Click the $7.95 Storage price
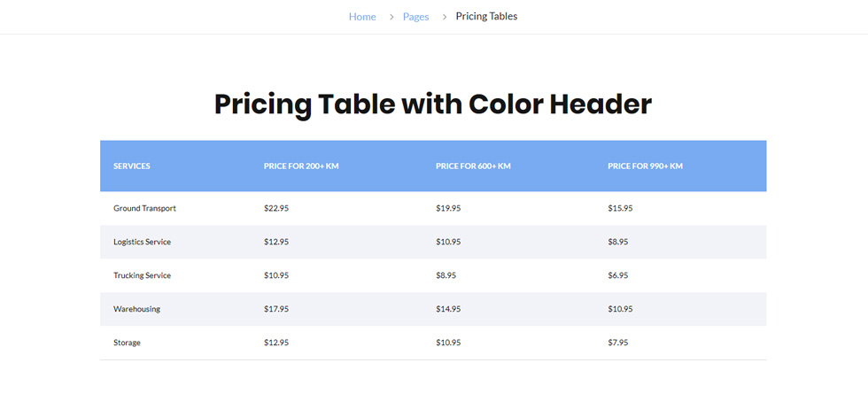868x417 pixels. [618, 343]
